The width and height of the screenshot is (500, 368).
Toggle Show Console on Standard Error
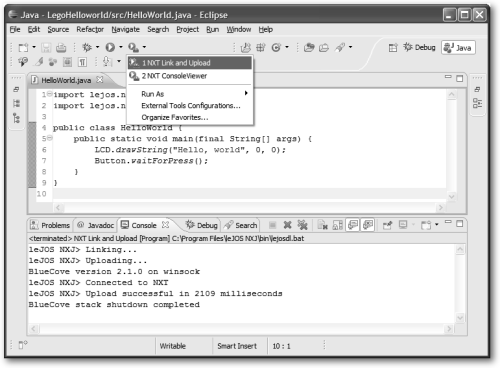tap(368, 225)
